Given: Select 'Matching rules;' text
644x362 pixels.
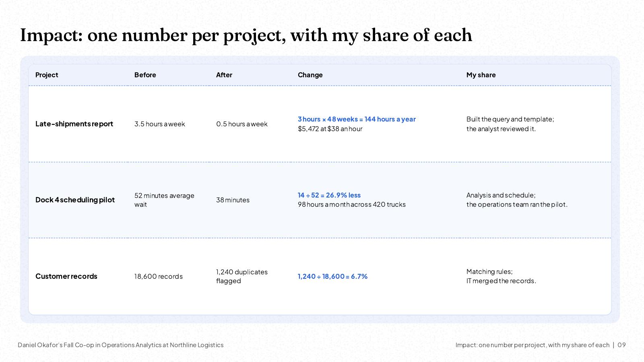Looking at the screenshot, I should [489, 271].
